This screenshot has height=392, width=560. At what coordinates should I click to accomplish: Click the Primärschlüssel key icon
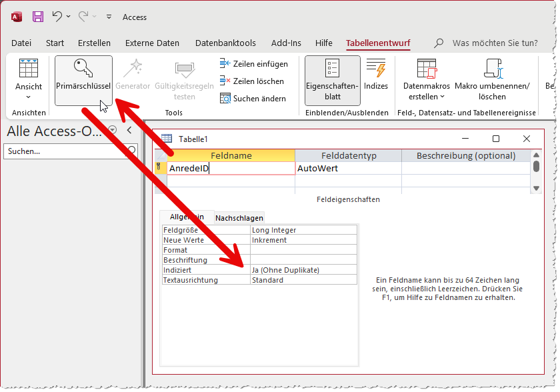pos(83,69)
